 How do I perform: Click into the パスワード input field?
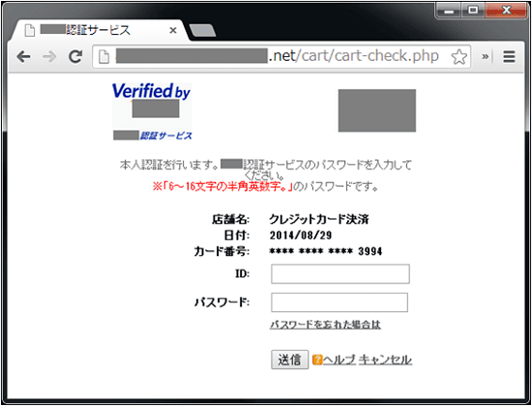[340, 303]
